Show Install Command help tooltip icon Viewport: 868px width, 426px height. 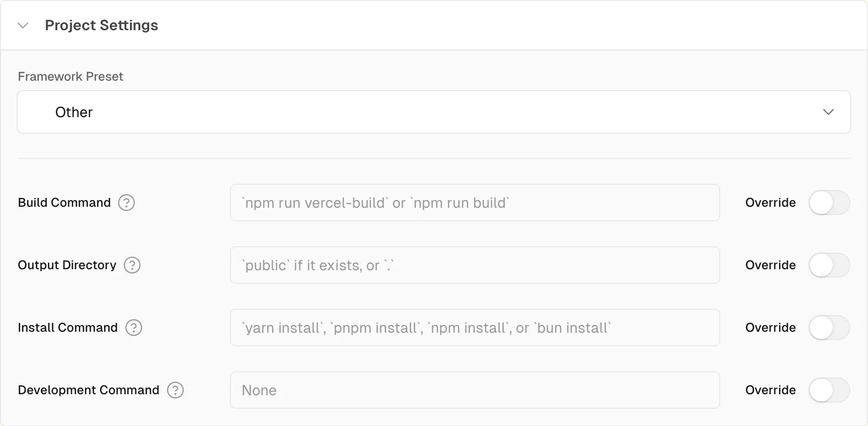coord(134,328)
